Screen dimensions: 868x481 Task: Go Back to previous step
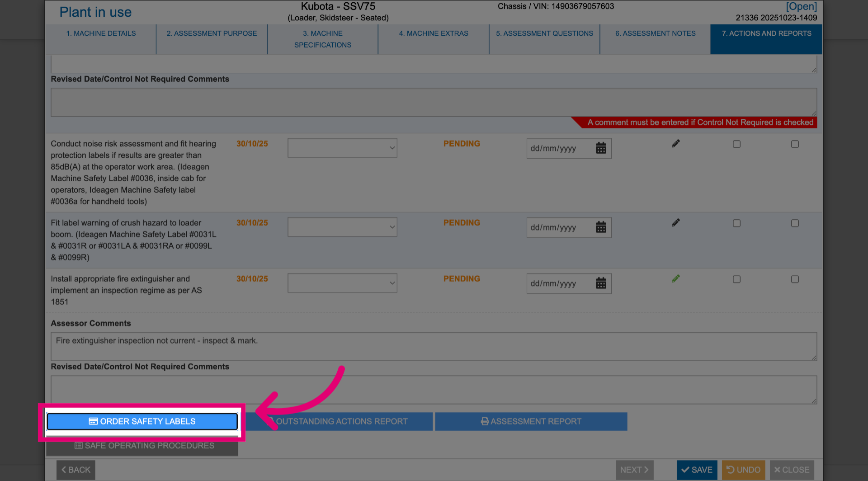[x=76, y=470]
